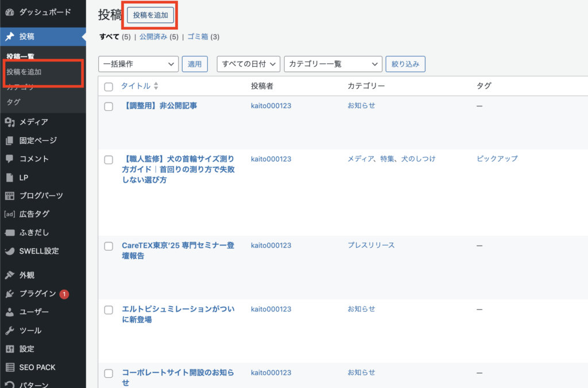Click the Comments speech bubble icon
588x388 pixels.
click(10, 159)
